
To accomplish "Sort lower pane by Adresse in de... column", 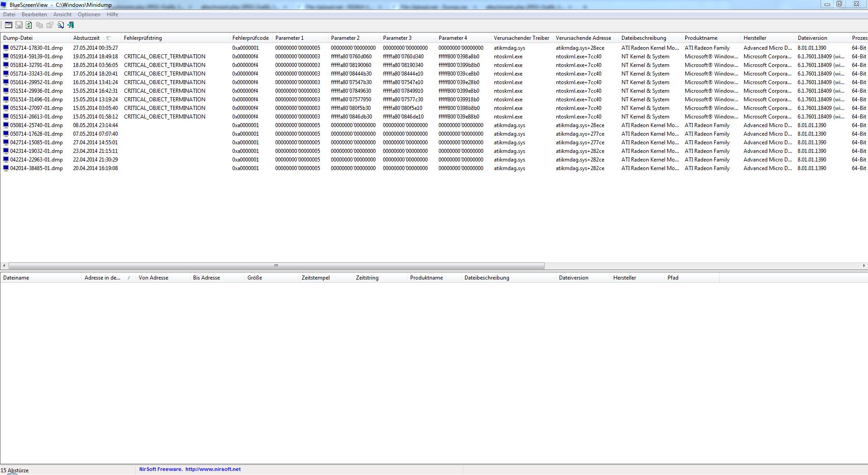I will 109,278.
